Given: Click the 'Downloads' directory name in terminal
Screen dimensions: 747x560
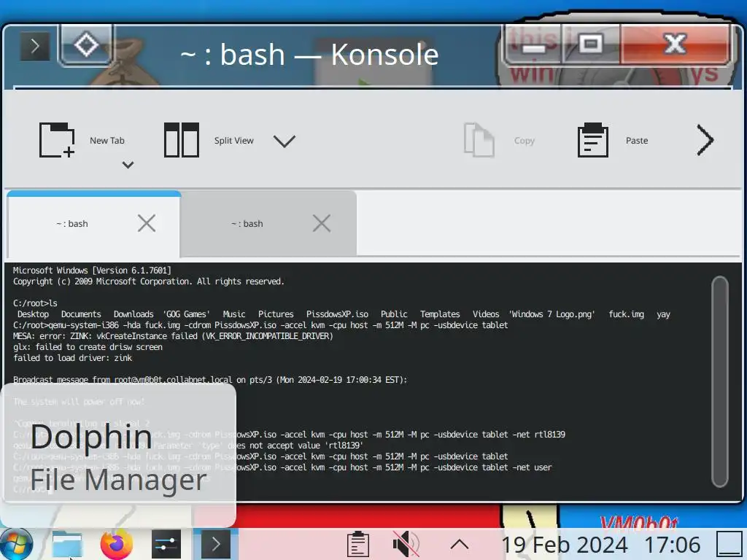Looking at the screenshot, I should click(x=133, y=314).
